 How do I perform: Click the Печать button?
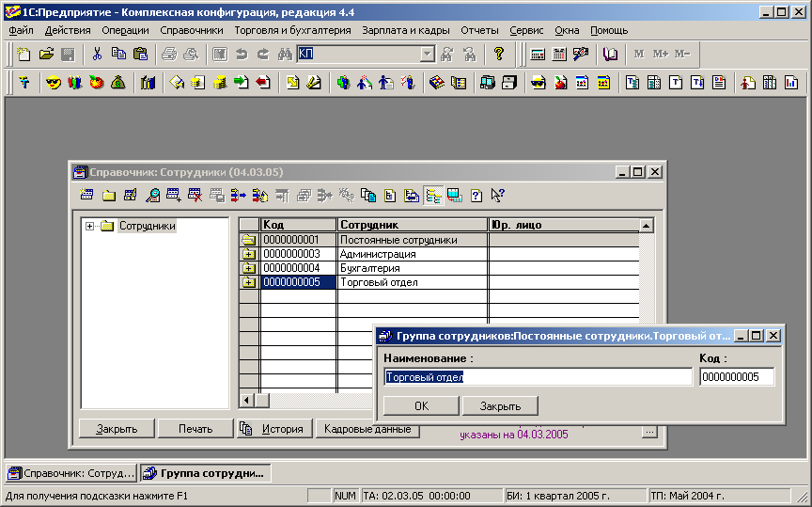pyautogui.click(x=192, y=429)
